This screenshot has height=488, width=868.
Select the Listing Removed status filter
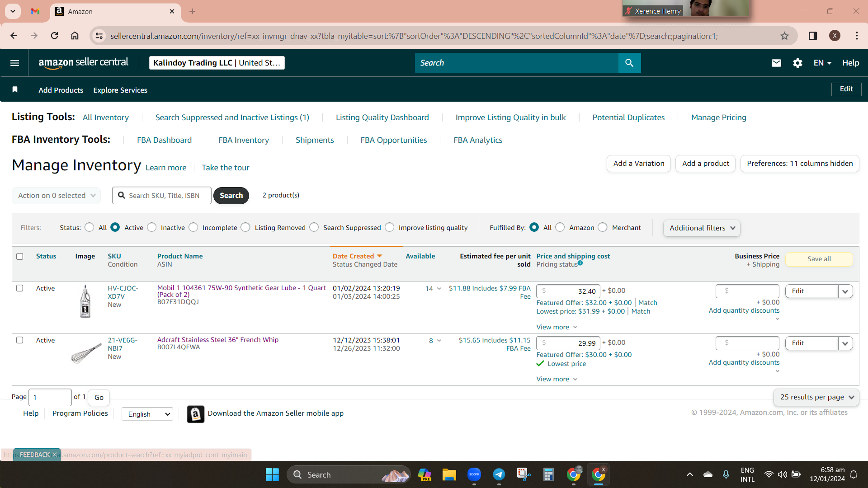click(x=245, y=227)
